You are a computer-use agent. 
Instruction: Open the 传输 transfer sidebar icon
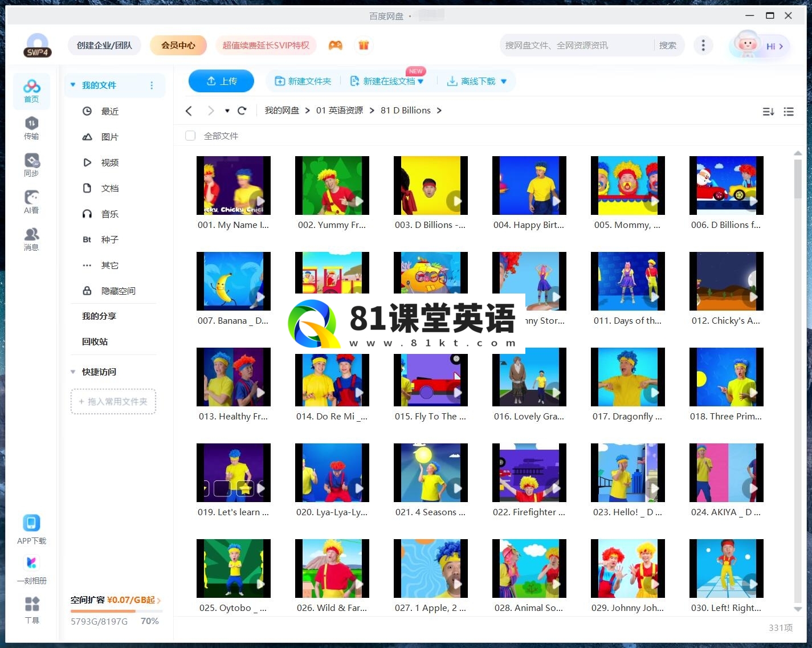[31, 128]
